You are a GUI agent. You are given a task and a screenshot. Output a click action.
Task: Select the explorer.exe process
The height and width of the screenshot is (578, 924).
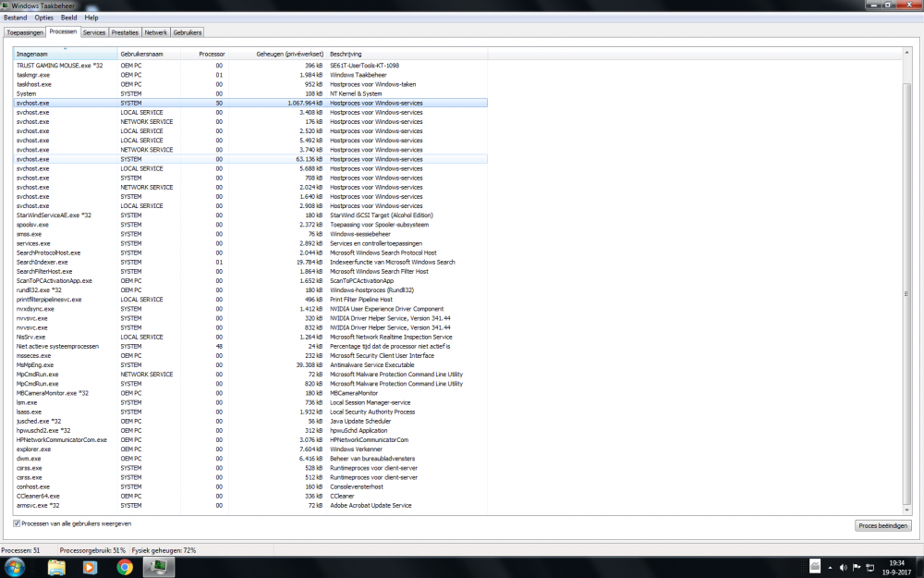pyautogui.click(x=250, y=449)
